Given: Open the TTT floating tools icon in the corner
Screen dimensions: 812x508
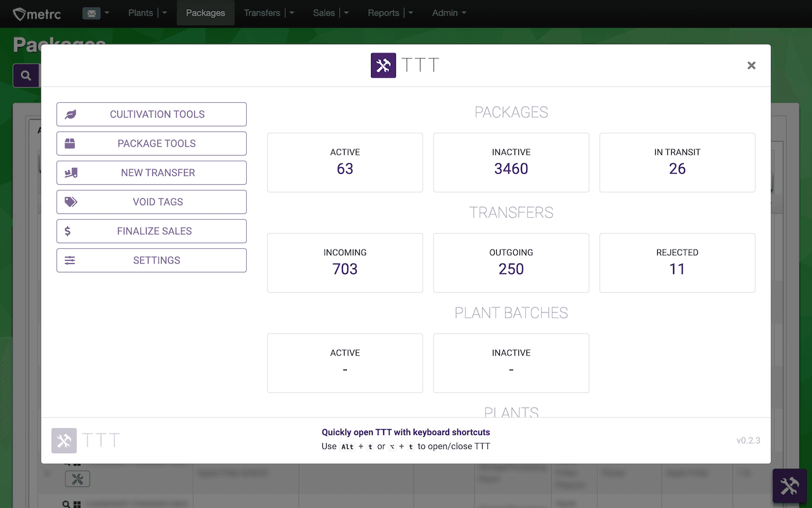Looking at the screenshot, I should coord(789,486).
